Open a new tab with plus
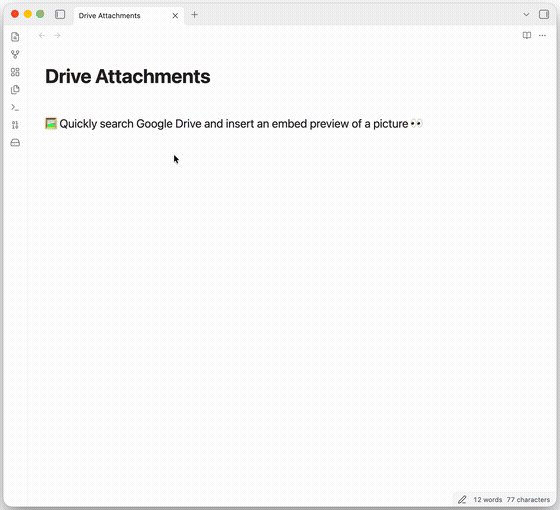Image resolution: width=560 pixels, height=510 pixels. click(194, 15)
